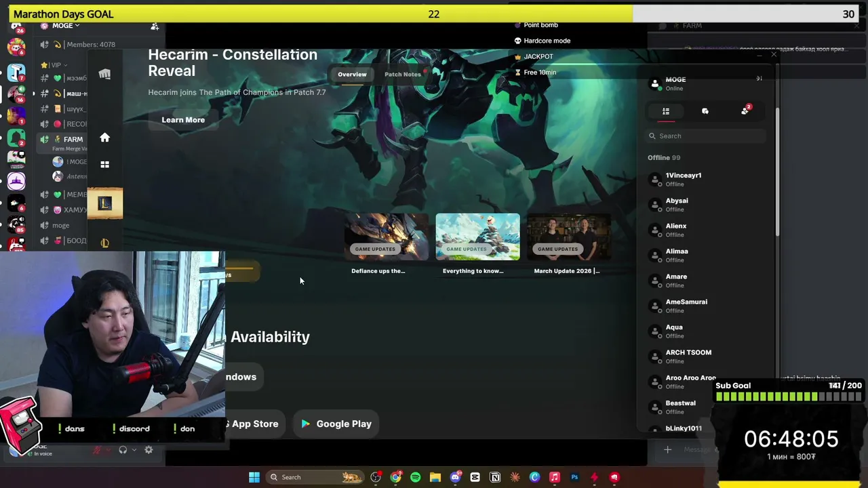
Task: Open the chat messages tab icon
Action: [x=705, y=111]
